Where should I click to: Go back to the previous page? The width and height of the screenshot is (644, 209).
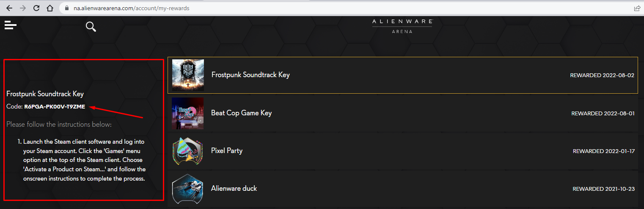[x=9, y=8]
